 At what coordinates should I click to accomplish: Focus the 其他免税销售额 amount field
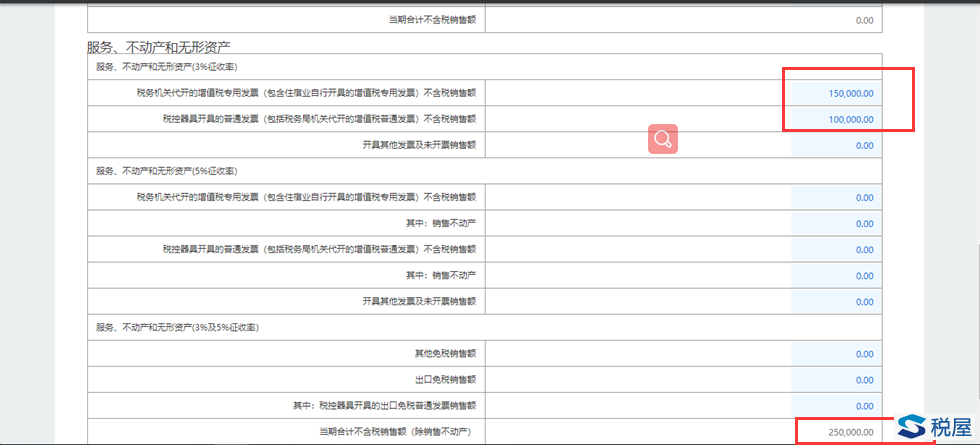point(836,354)
